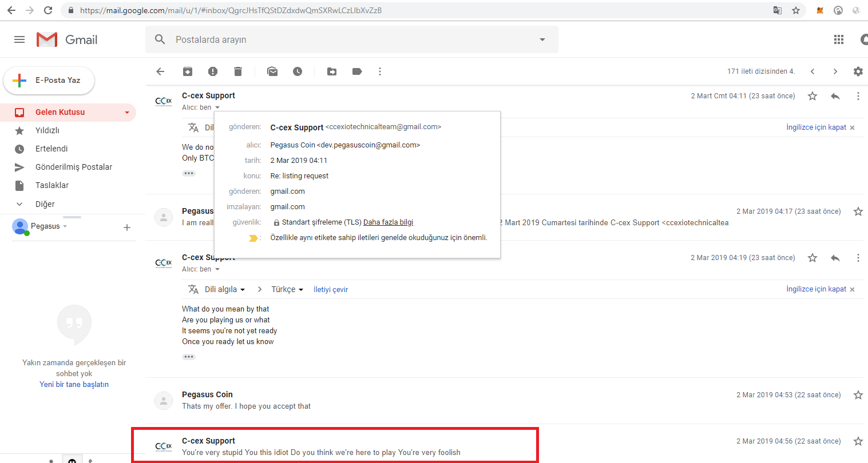Screen dimensions: 868x463
Task: Archive this conversation
Action: (188, 71)
